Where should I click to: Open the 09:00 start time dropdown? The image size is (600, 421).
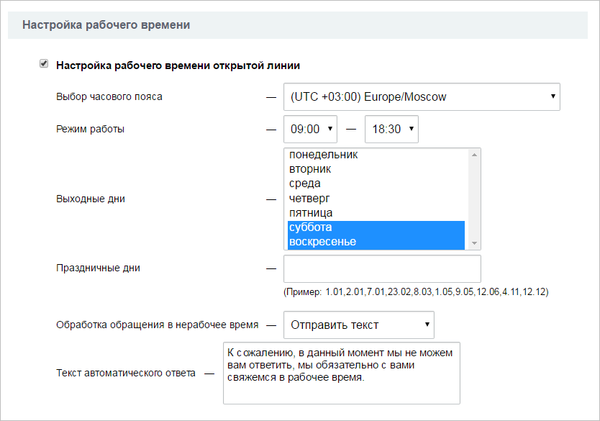point(310,129)
